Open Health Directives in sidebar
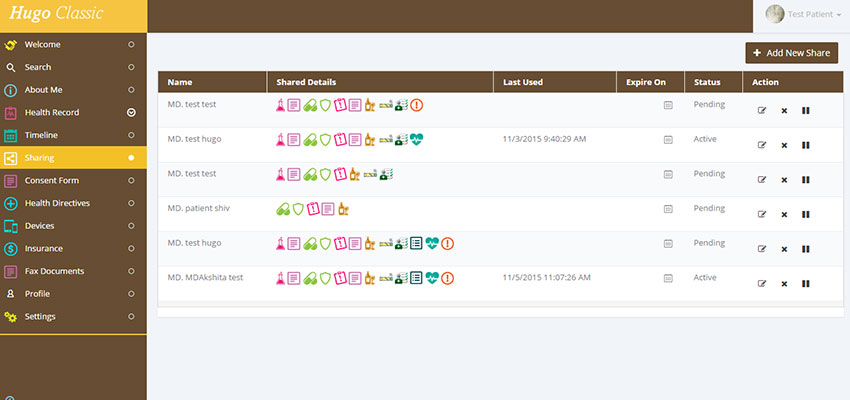 click(x=73, y=203)
